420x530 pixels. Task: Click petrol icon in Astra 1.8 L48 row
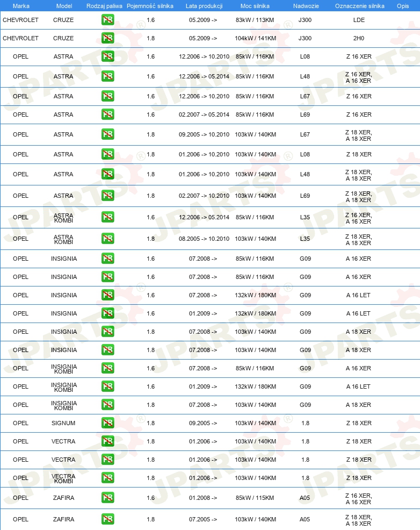(x=108, y=174)
